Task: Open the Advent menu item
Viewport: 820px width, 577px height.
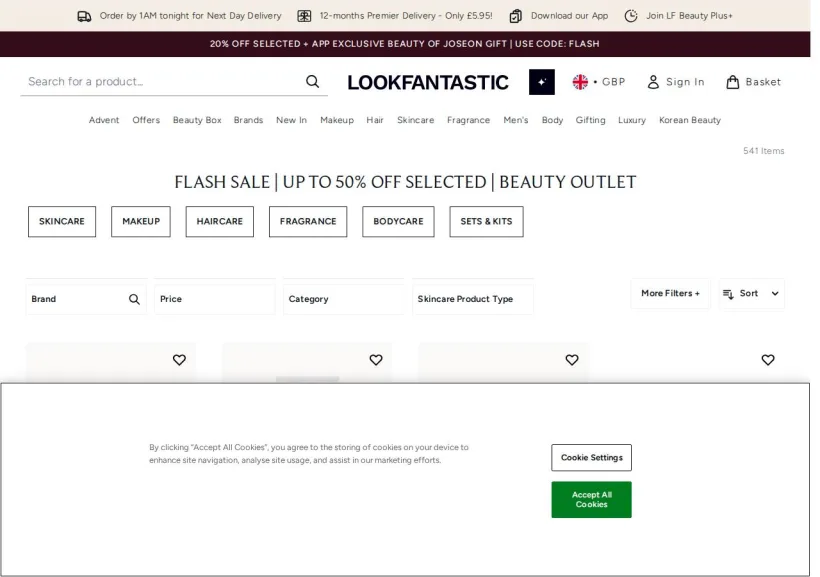Action: tap(104, 120)
